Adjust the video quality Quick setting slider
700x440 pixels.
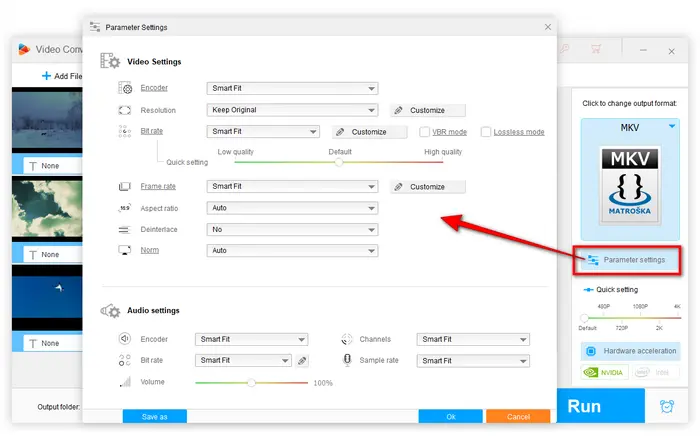tap(339, 162)
